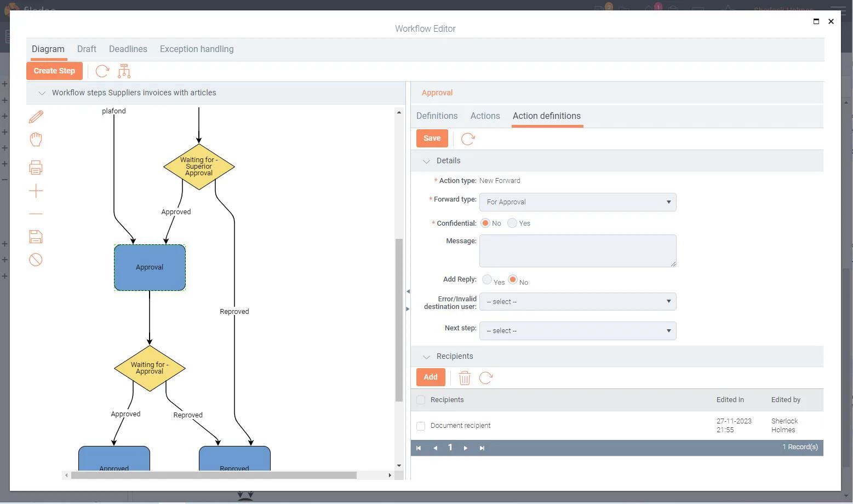The image size is (853, 504).
Task: Click the diagram horizontal scrollbar thumb
Action: tap(214, 475)
